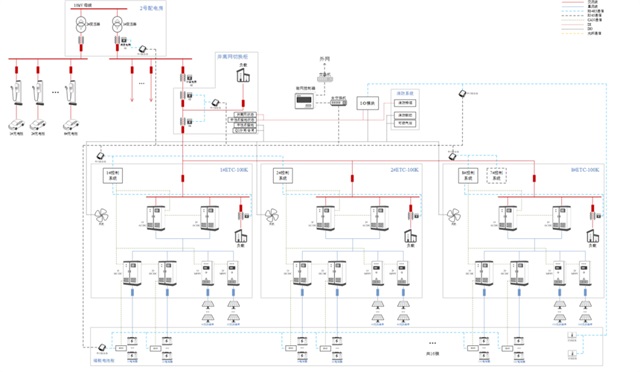Select the 2#ETC-100K title label
Viewport: 640px width, 372px height.
pyautogui.click(x=404, y=170)
